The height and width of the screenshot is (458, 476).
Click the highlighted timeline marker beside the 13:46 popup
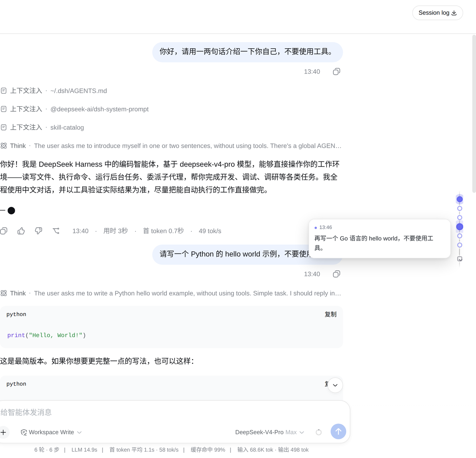[459, 227]
